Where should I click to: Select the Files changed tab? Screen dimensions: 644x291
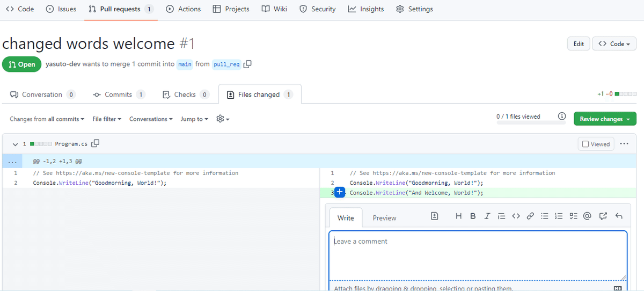tap(260, 94)
